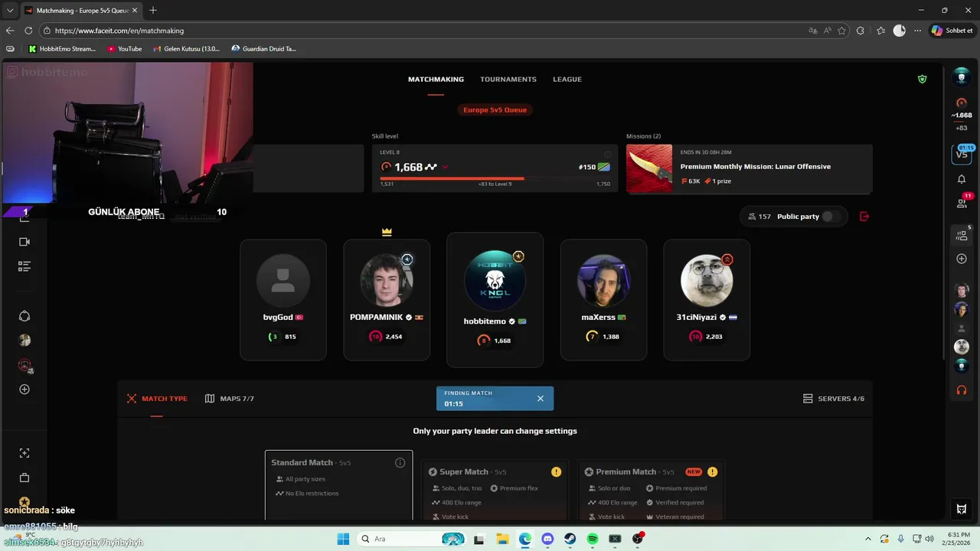This screenshot has width=980, height=551.
Task: Open Spotify from taskbar
Action: pyautogui.click(x=593, y=539)
